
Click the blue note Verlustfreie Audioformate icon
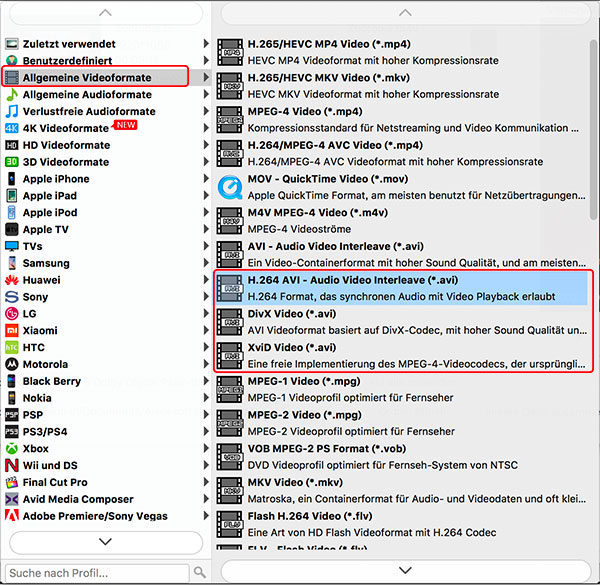click(x=12, y=111)
